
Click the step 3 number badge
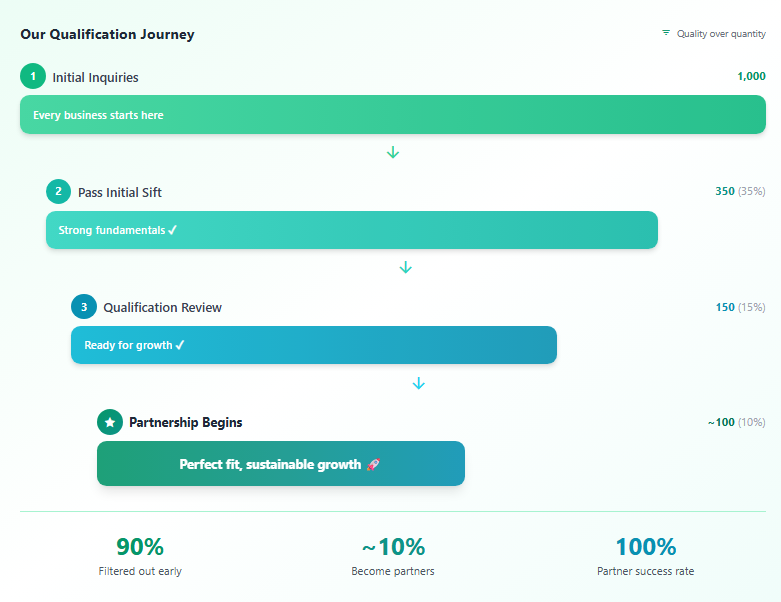point(84,307)
